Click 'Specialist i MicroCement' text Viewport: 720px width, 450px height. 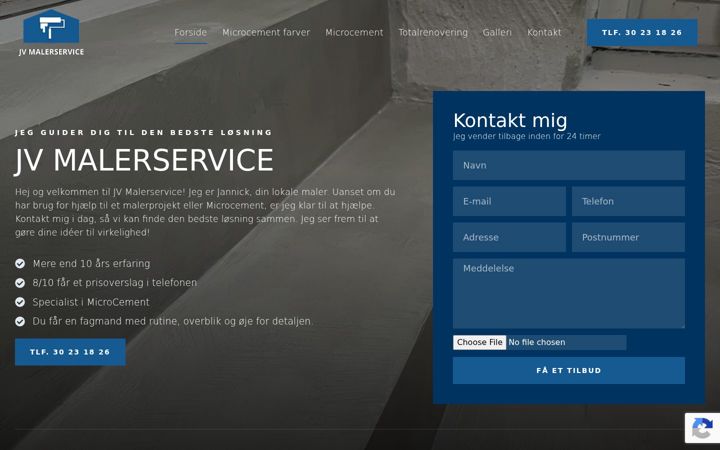(91, 302)
